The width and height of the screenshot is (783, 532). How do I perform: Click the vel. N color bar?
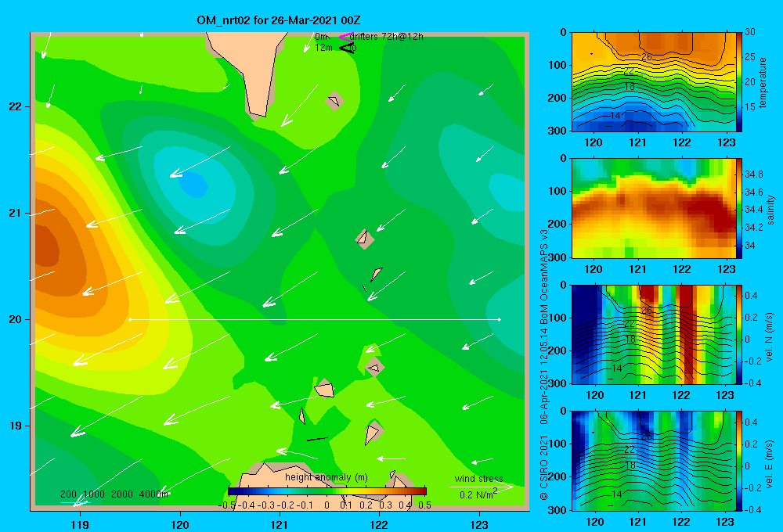click(739, 334)
